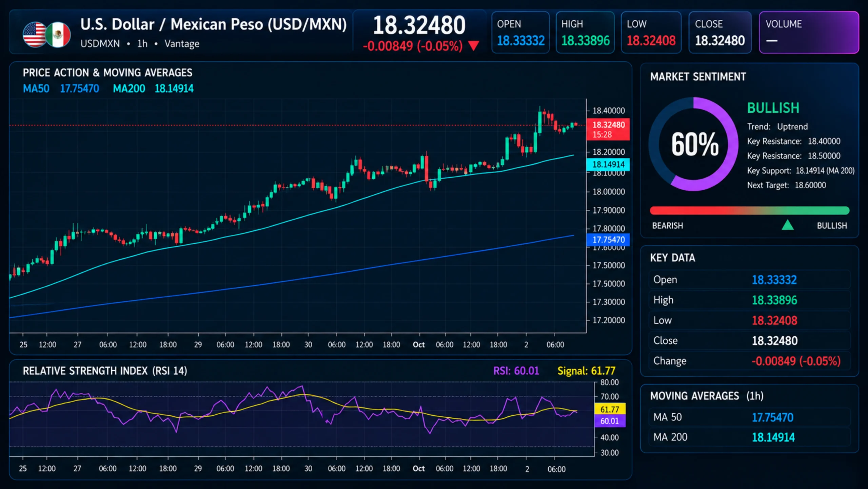
Task: Click the RSI: 60.01 readout
Action: [516, 371]
